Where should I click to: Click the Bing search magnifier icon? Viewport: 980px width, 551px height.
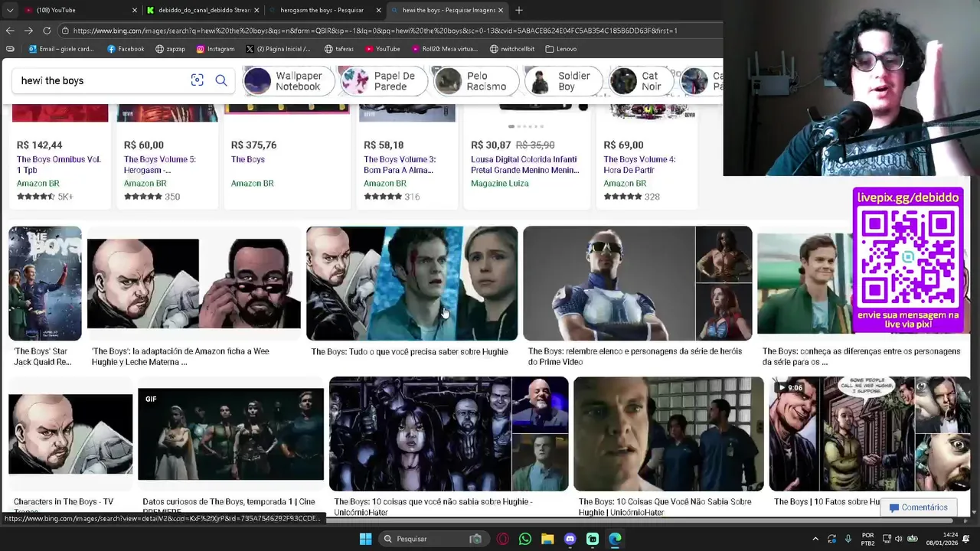click(x=221, y=80)
